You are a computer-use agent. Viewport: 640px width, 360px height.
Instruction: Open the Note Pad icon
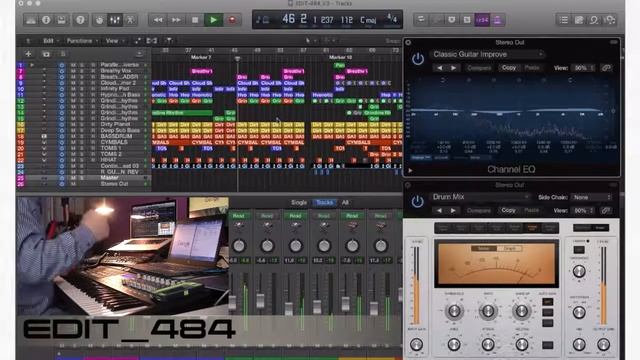pyautogui.click(x=579, y=20)
